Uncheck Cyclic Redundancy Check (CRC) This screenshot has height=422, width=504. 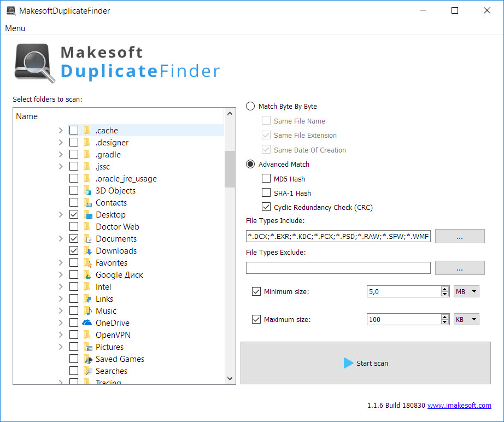tap(266, 207)
